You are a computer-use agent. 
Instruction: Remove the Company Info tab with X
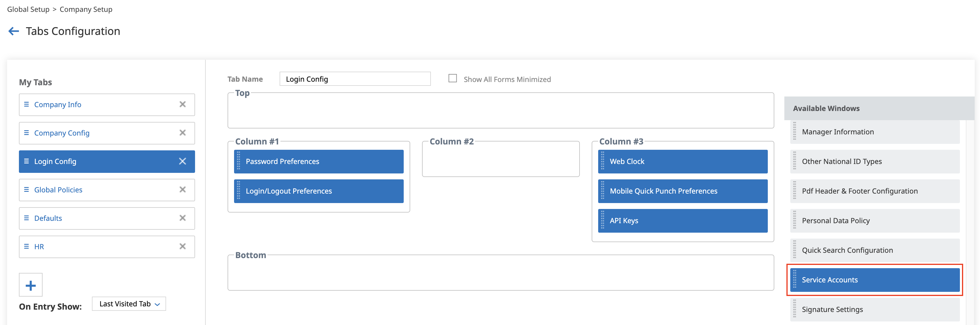pyautogui.click(x=183, y=104)
